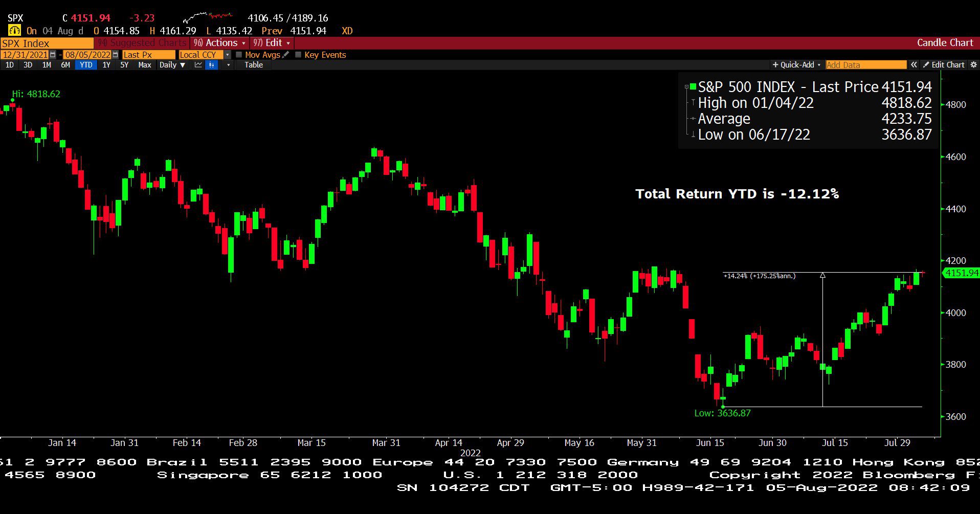
Task: Click the Jun 15 date axis label
Action: tap(710, 443)
